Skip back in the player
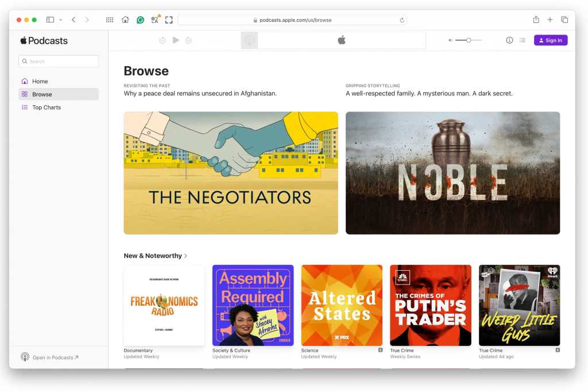This screenshot has width=588, height=392. point(163,40)
